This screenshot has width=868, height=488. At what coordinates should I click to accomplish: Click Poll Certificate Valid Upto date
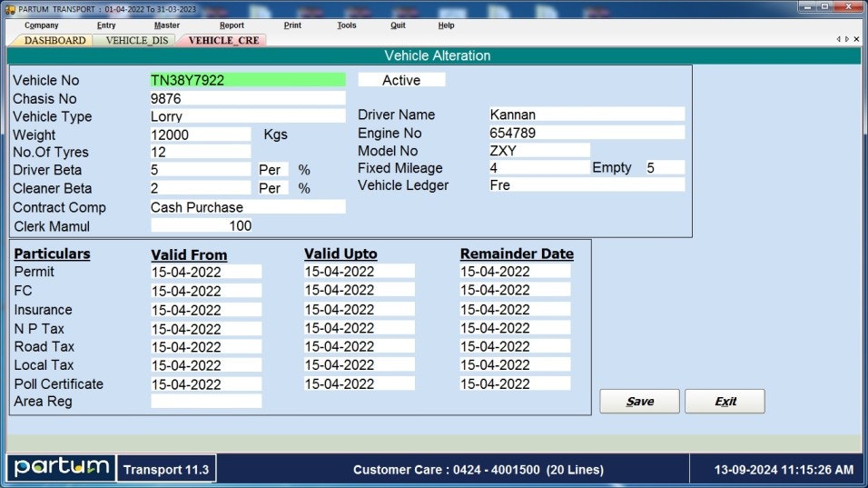(360, 383)
